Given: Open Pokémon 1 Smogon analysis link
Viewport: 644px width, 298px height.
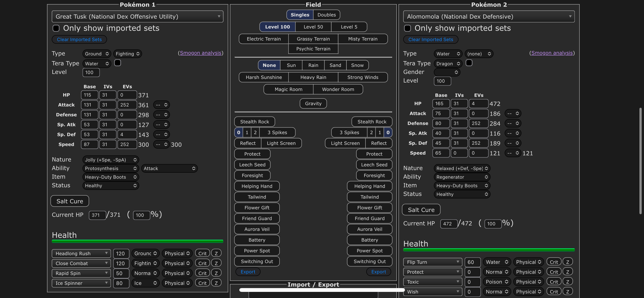Looking at the screenshot, I should [x=200, y=53].
